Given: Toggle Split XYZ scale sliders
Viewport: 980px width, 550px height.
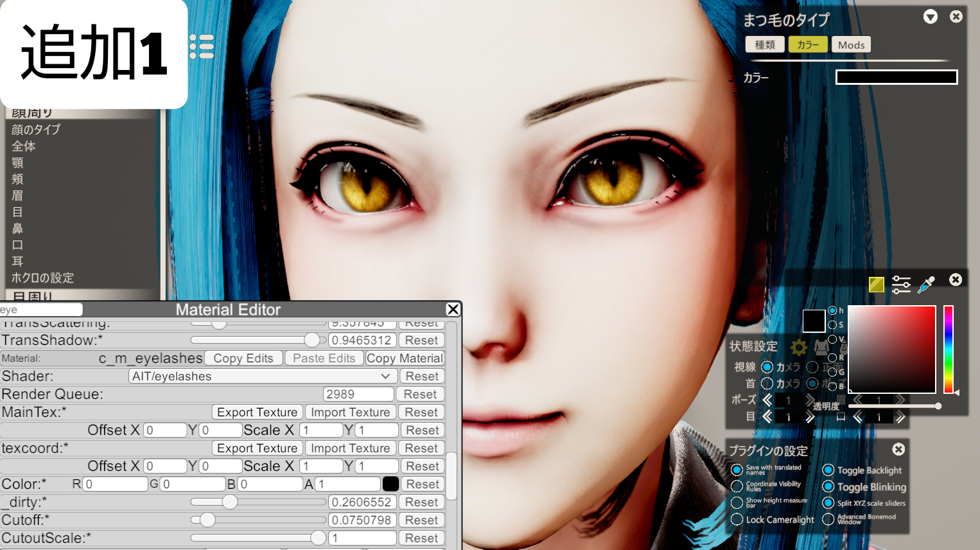Looking at the screenshot, I should (x=828, y=502).
